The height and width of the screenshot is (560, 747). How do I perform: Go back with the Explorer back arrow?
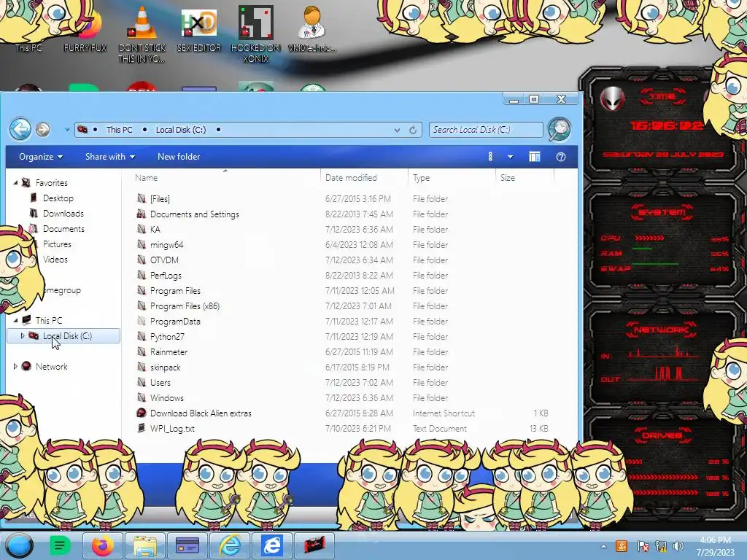coord(20,129)
